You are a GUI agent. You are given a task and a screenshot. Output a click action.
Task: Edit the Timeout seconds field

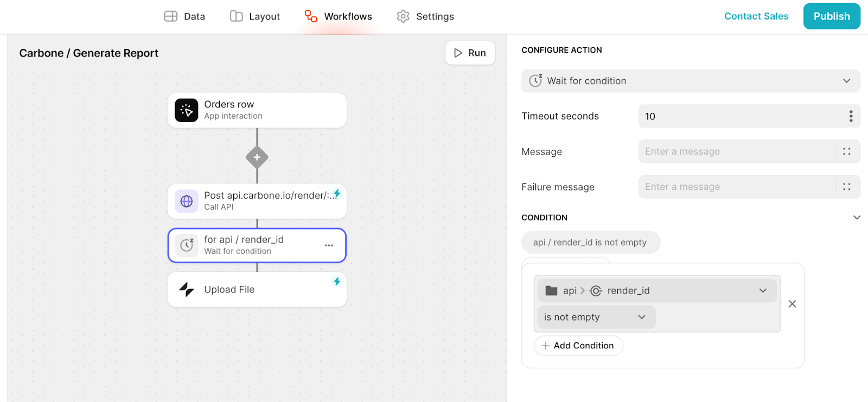coord(741,116)
